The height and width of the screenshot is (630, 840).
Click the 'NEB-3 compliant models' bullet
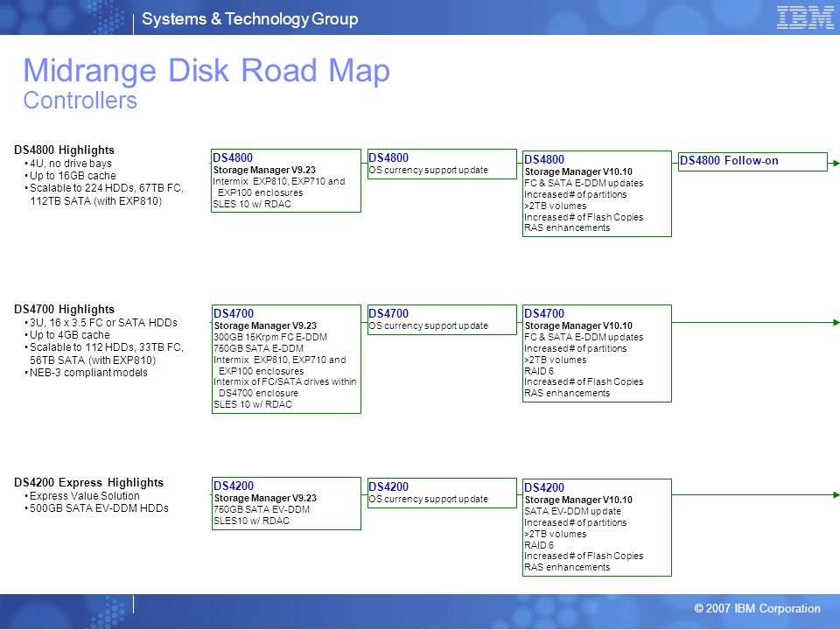tap(88, 373)
